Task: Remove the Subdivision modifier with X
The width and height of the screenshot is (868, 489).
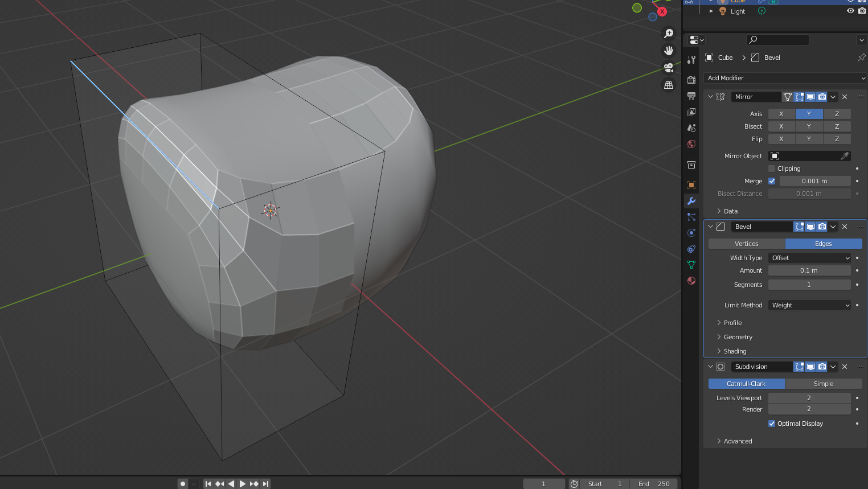Action: click(x=845, y=367)
